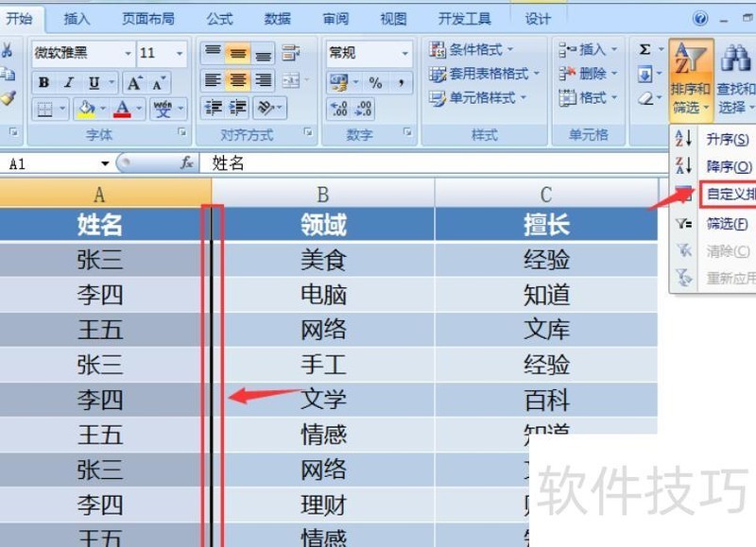Align text to vertical middle
This screenshot has height=547, width=756.
pos(238,53)
